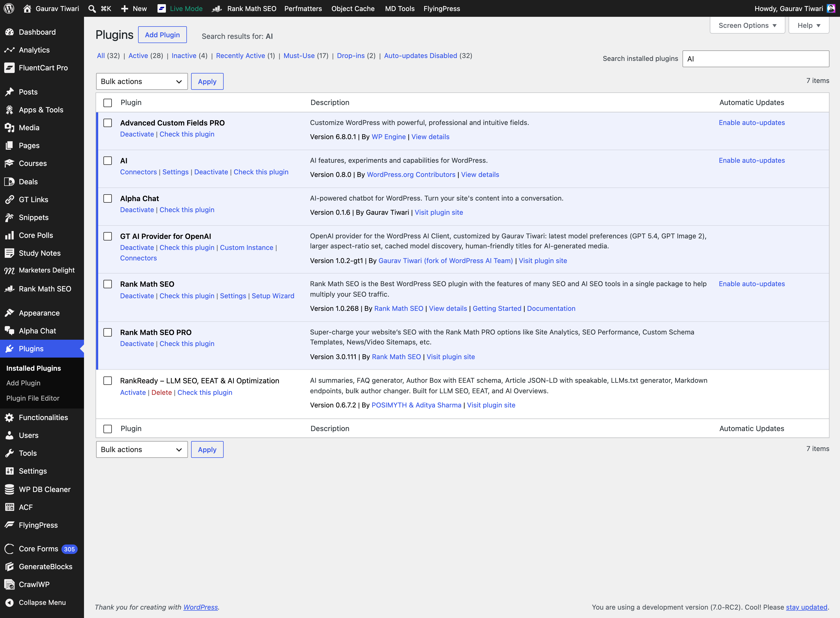Open Plugin File Editor submenu item

pos(33,399)
